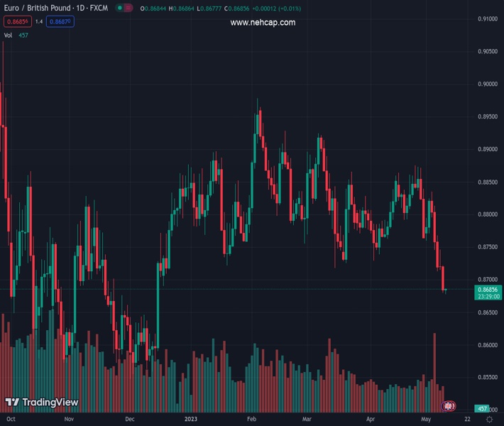Click the 22 date label on time axis
Image resolution: width=504 pixels, height=426 pixels.
466,420
